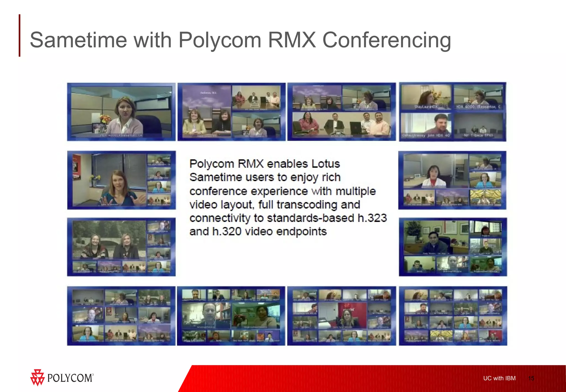
Task: Select the left thumbnail of woman gesturing with hands
Action: tap(121, 180)
